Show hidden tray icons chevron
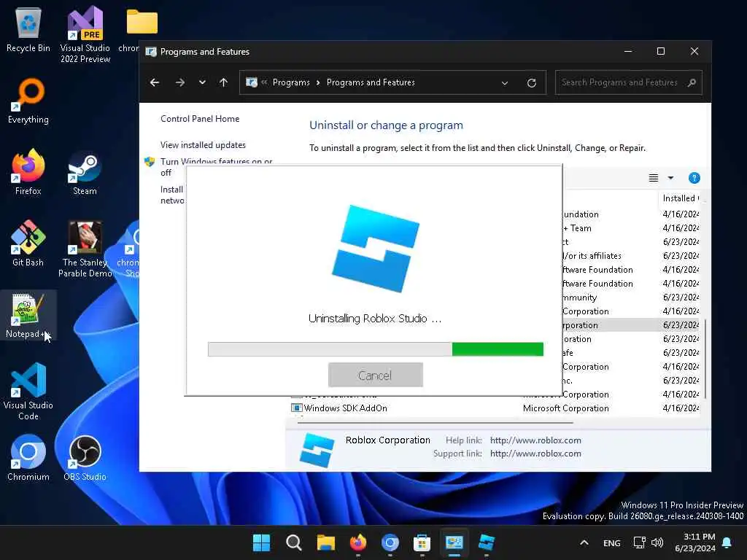The width and height of the screenshot is (747, 560). click(584, 542)
